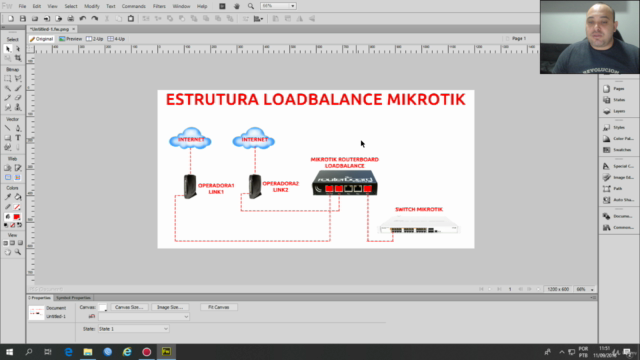Click the Canvas color box
Viewport: 640px width, 360px height.
coord(103,307)
